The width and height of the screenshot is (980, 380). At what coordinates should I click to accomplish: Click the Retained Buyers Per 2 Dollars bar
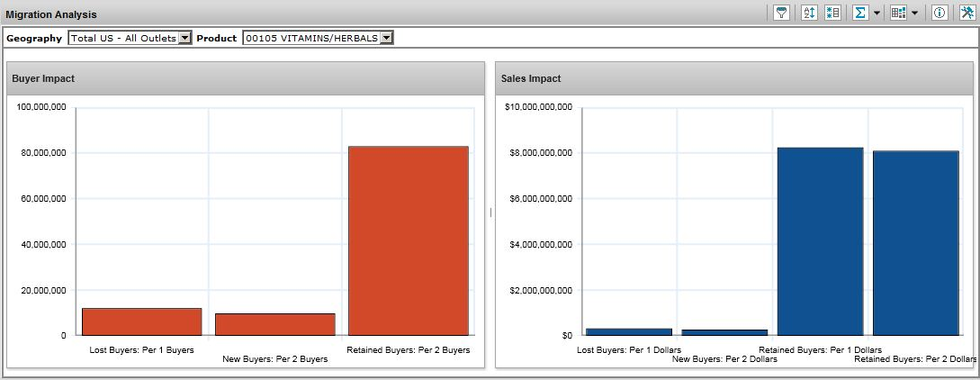pyautogui.click(x=915, y=243)
